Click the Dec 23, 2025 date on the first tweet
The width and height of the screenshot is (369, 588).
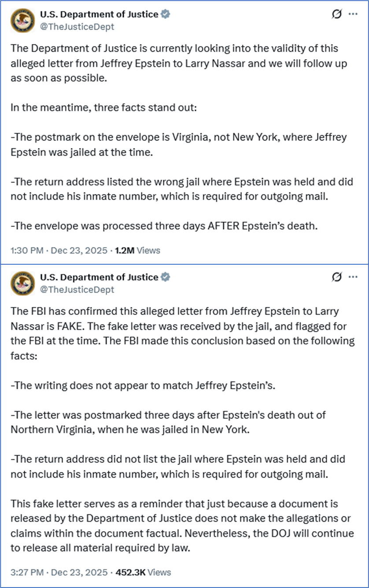tap(79, 251)
